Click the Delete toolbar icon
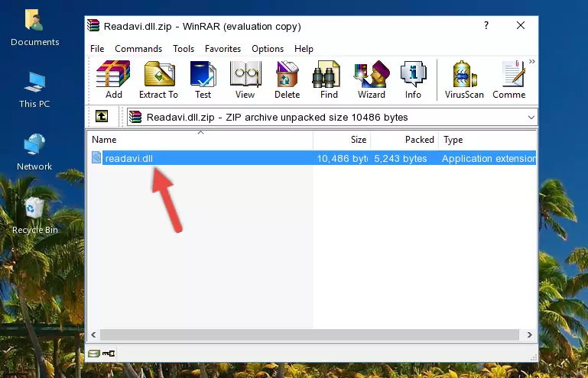This screenshot has width=588, height=378. (288, 79)
